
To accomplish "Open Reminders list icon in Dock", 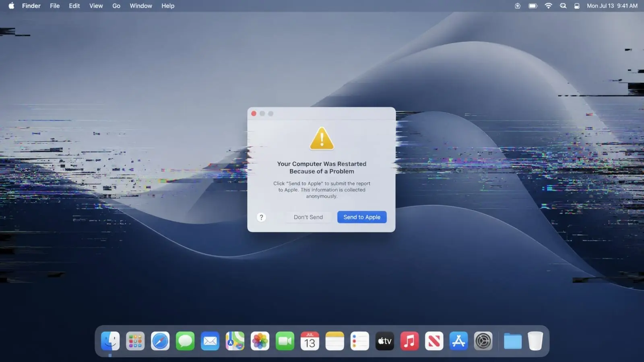I will click(x=360, y=341).
